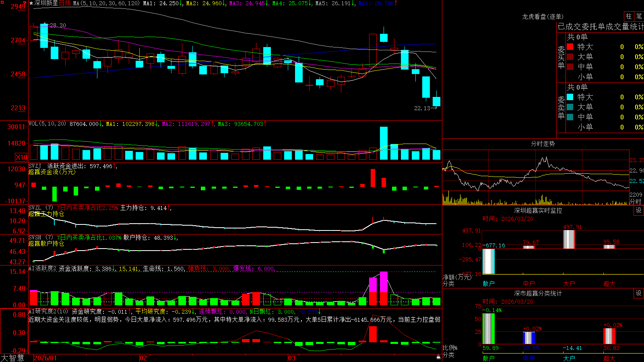Click the 深圳新星 stock name
This screenshot has width=644, height=362.
click(46, 3)
